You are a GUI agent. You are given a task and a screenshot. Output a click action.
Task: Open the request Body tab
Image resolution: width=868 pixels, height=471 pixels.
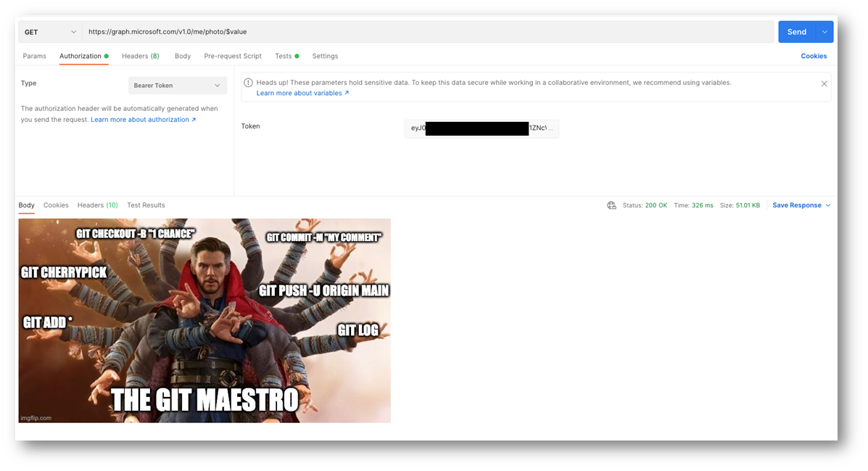(183, 56)
